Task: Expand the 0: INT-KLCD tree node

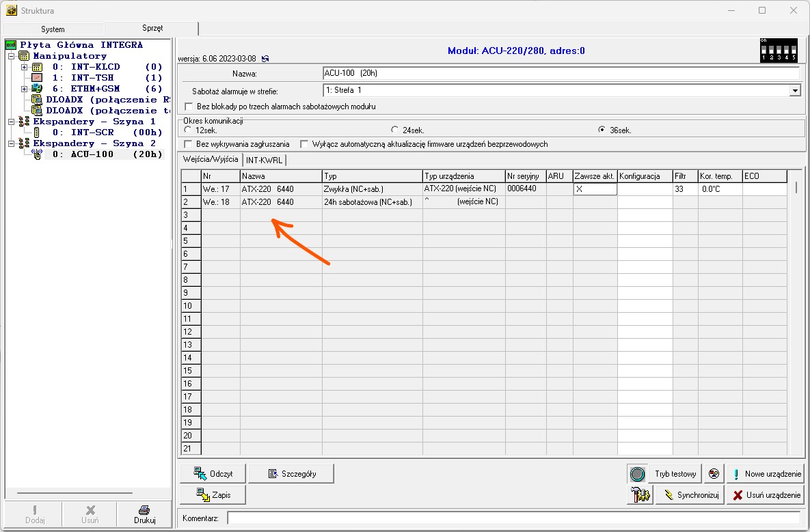Action: click(25, 67)
